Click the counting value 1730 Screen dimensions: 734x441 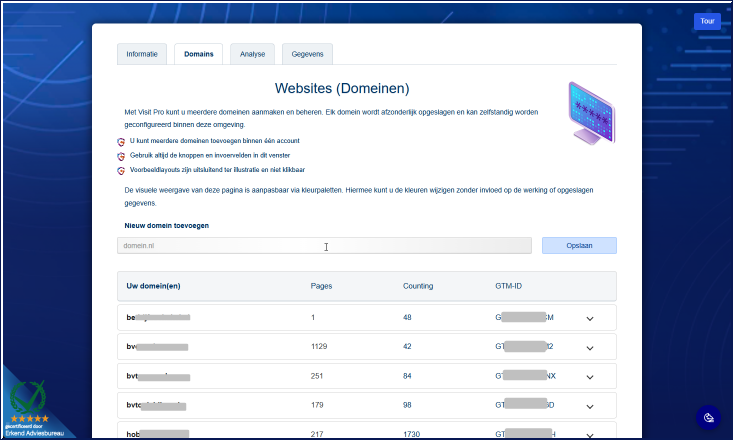tap(412, 433)
